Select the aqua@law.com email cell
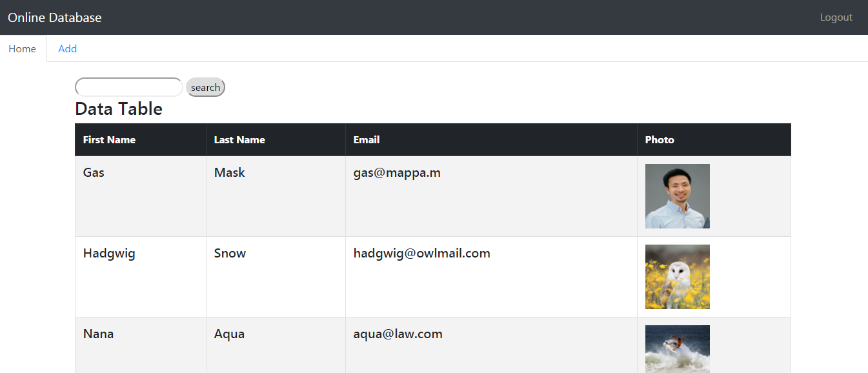The width and height of the screenshot is (868, 373). tap(398, 334)
